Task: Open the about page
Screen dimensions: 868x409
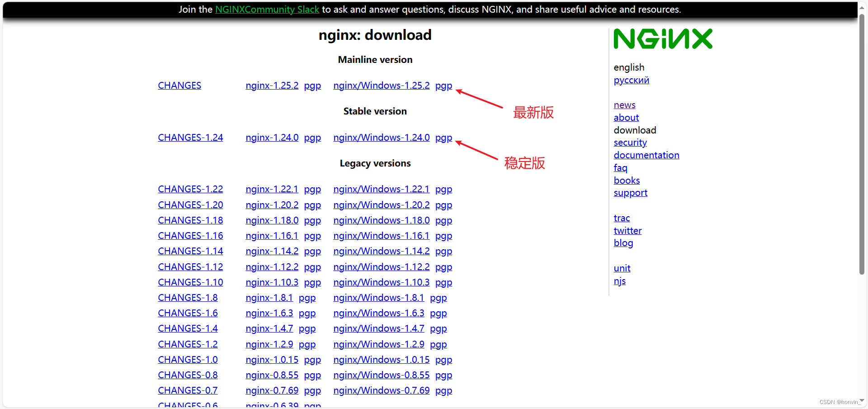Action: (626, 118)
